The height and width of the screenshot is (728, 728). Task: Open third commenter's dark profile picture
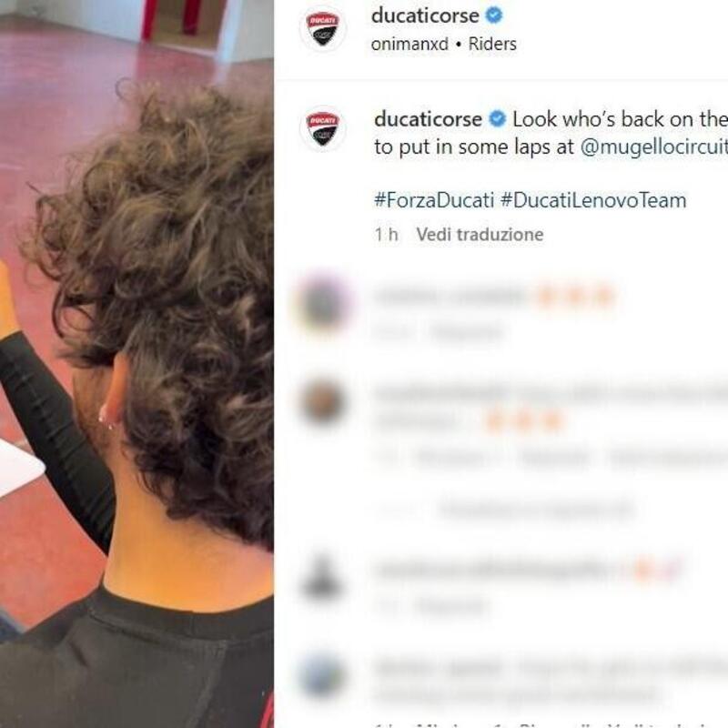click(x=322, y=578)
